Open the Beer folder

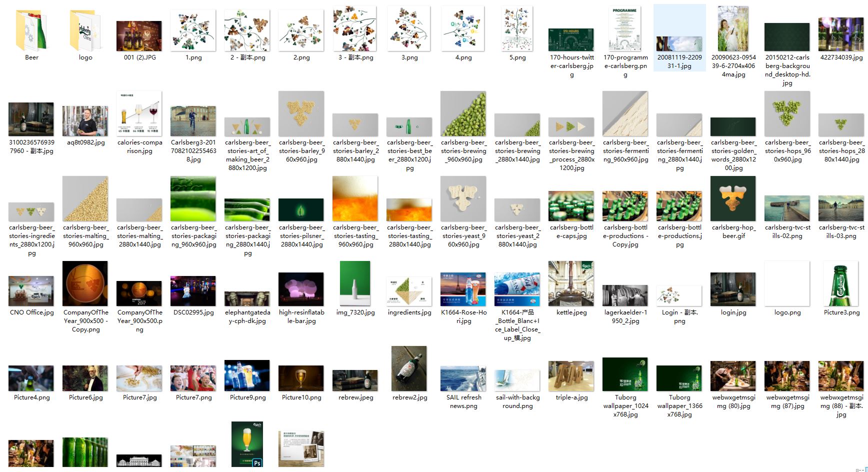31,31
